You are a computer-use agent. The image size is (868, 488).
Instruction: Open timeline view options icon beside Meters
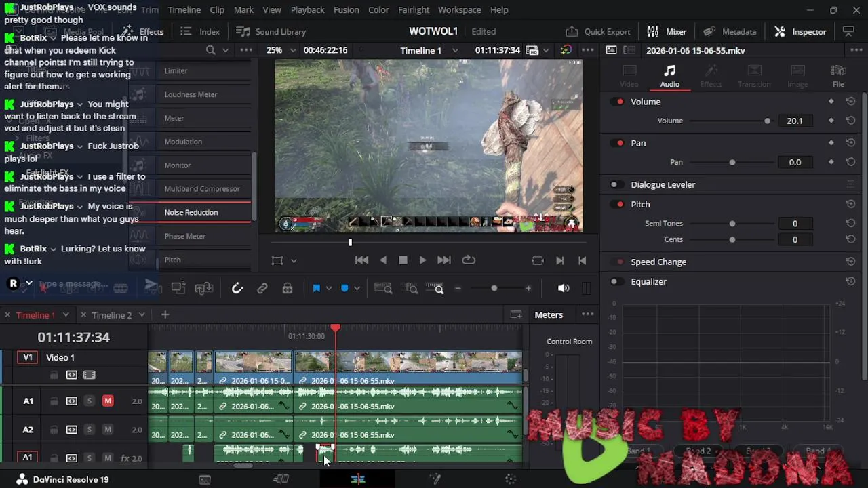(x=516, y=314)
